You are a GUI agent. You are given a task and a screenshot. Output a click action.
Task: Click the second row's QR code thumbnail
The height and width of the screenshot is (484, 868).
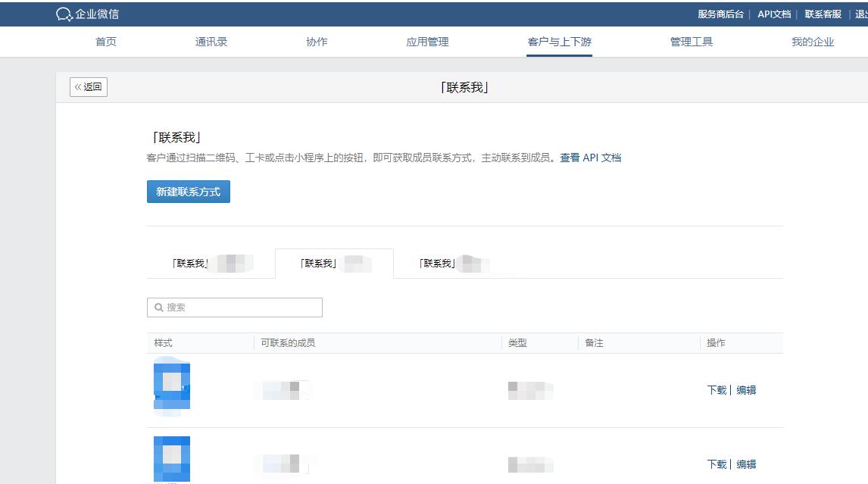(x=172, y=458)
